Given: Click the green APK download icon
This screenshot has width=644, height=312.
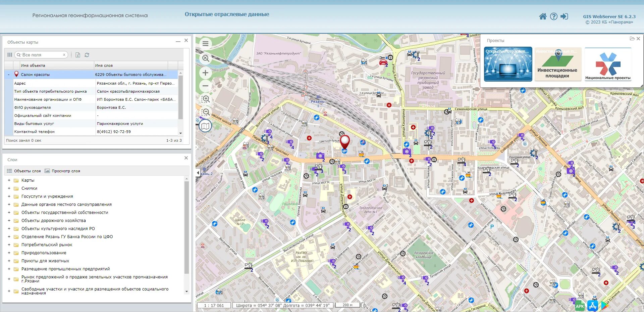Looking at the screenshot, I should [580, 306].
